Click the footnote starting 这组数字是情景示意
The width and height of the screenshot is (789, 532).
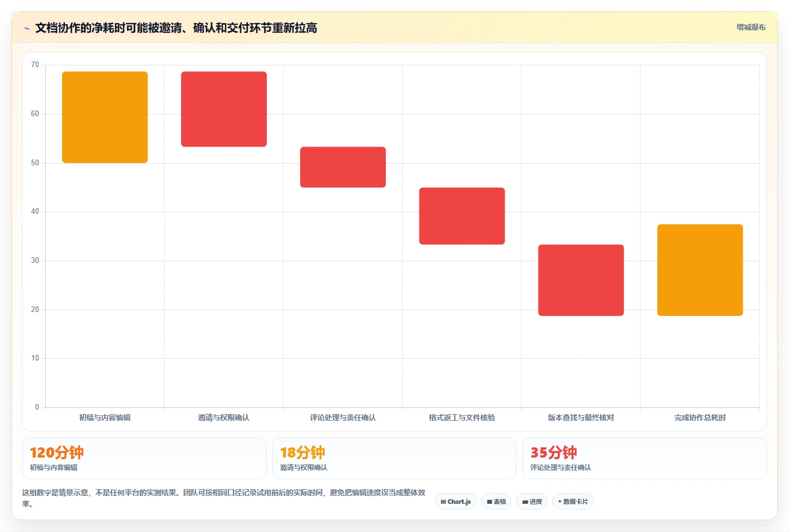point(224,498)
